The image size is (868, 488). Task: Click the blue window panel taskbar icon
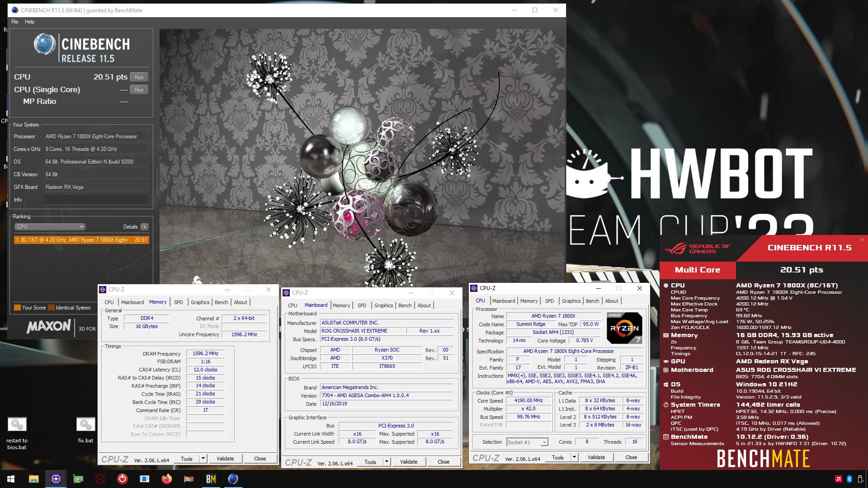click(x=144, y=479)
